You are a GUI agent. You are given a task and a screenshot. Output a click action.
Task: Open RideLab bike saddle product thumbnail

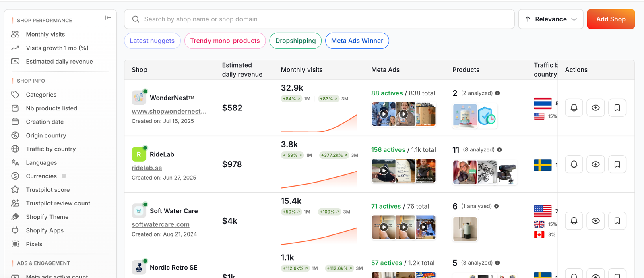pos(507,172)
